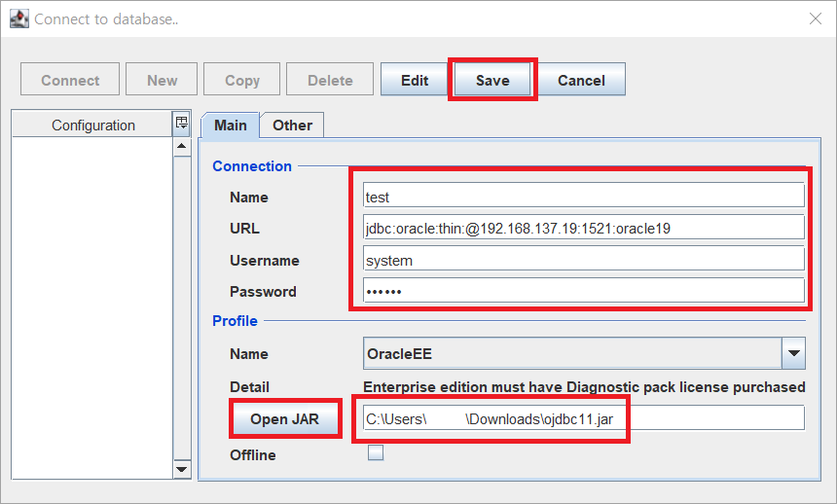Click the Detail text about Diagnostic pack
837x504 pixels.
[x=584, y=386]
